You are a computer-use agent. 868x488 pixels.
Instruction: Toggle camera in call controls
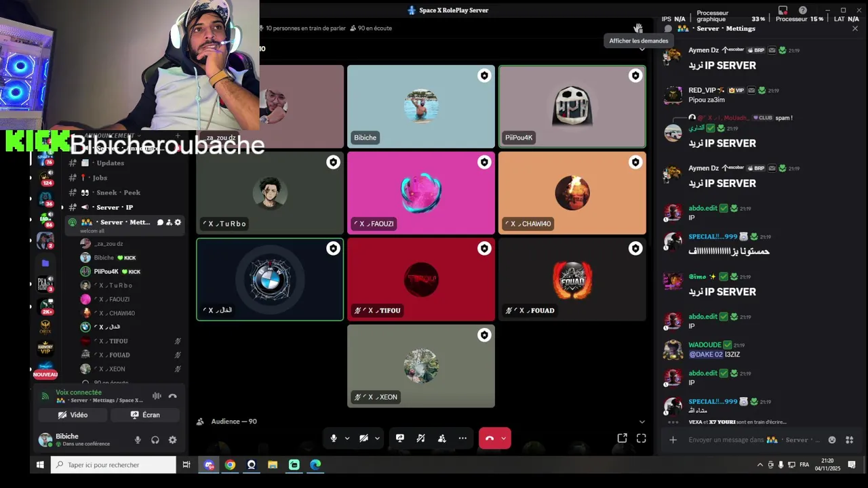[364, 439]
